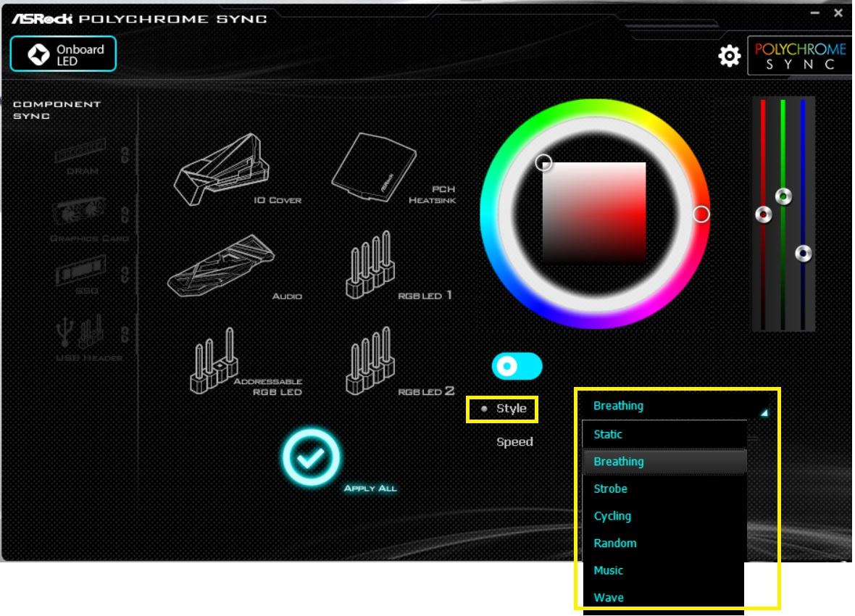This screenshot has height=616, width=855.
Task: Toggle the USB Header sync link
Action: (125, 334)
